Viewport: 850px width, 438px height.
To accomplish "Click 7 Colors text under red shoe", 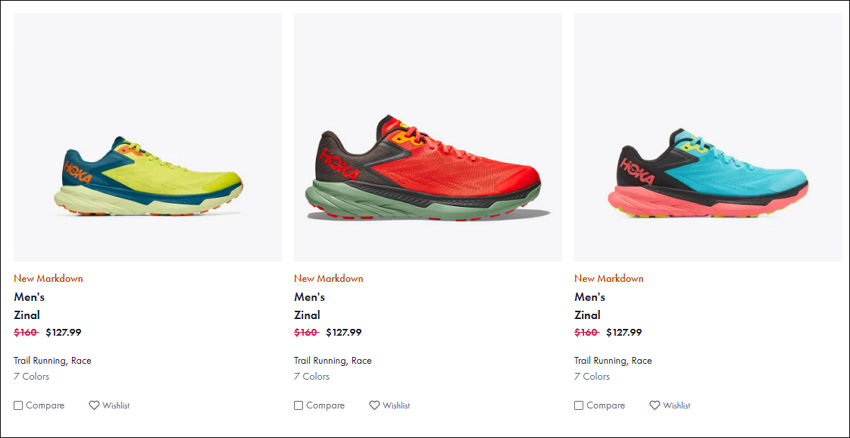I will click(312, 376).
